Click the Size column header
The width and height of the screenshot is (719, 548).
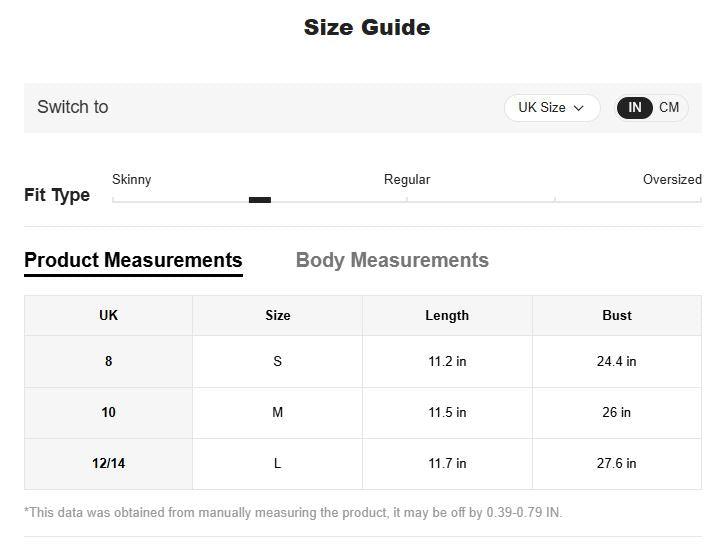point(278,316)
